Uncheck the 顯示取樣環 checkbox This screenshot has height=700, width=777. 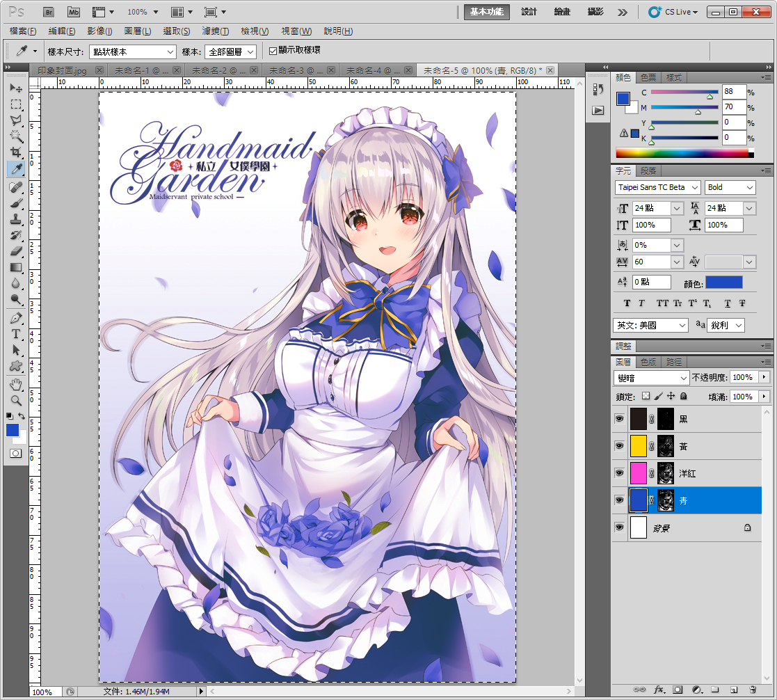pos(273,51)
